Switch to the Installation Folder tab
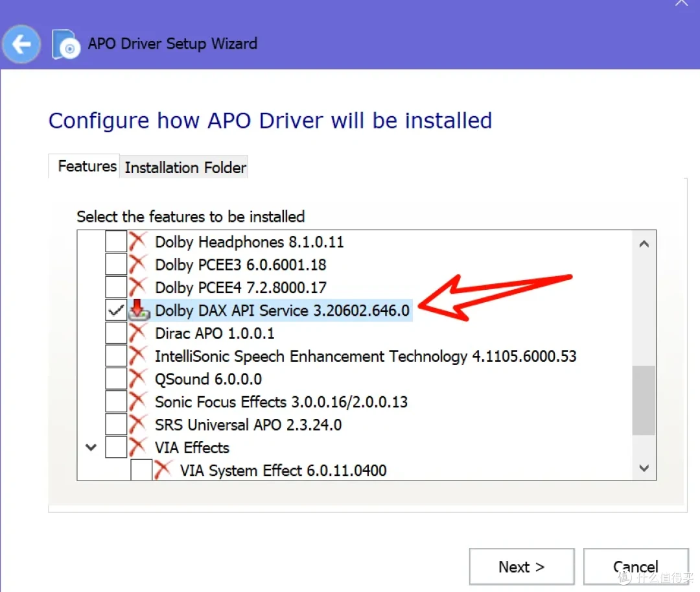The width and height of the screenshot is (700, 592). [185, 167]
